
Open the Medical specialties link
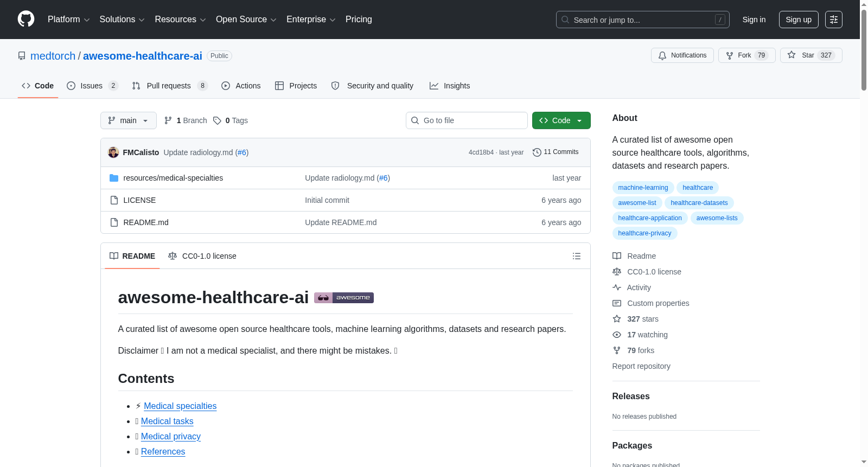click(180, 406)
